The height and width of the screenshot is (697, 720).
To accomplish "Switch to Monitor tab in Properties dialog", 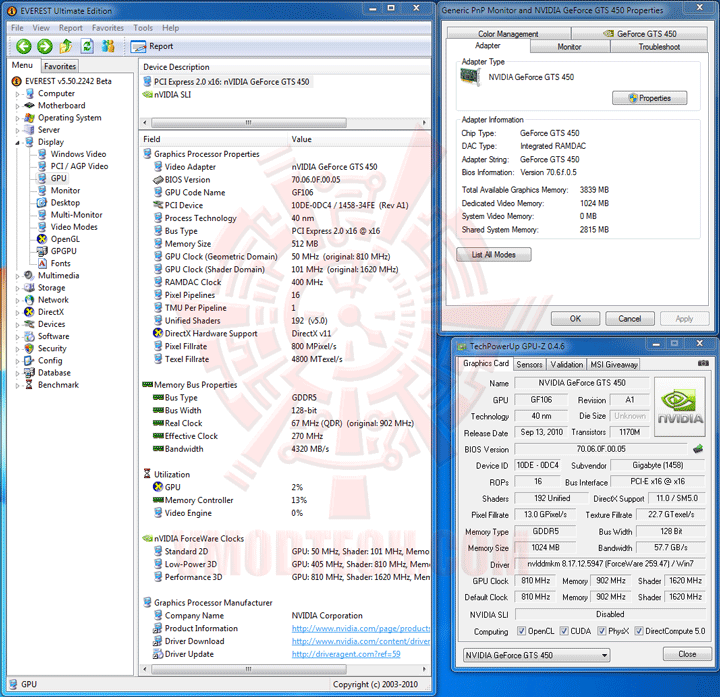I will pyautogui.click(x=569, y=46).
